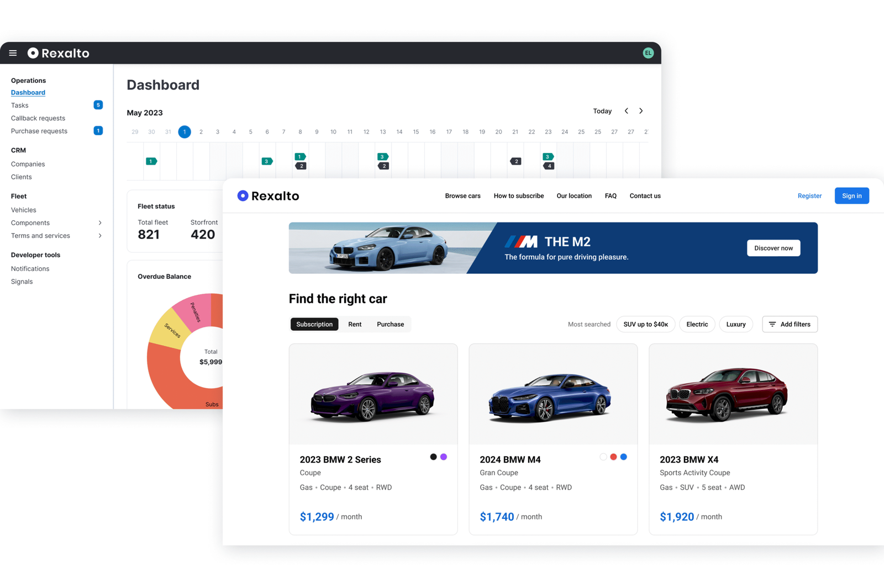
Task: Click the Services segment of donut chart
Action: (172, 330)
